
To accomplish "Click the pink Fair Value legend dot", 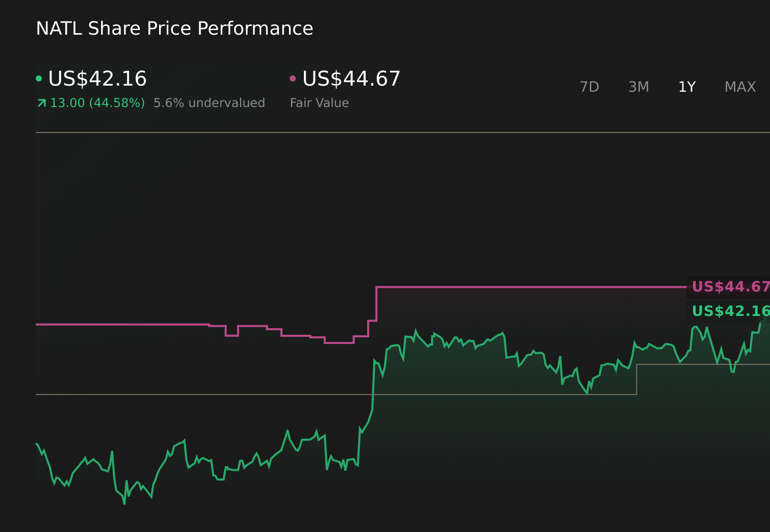I will pos(293,78).
